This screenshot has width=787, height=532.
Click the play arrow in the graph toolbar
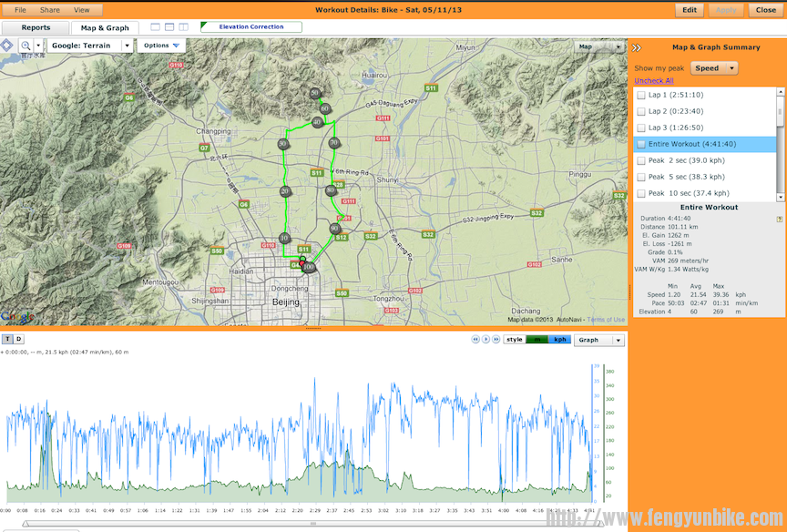point(485,338)
